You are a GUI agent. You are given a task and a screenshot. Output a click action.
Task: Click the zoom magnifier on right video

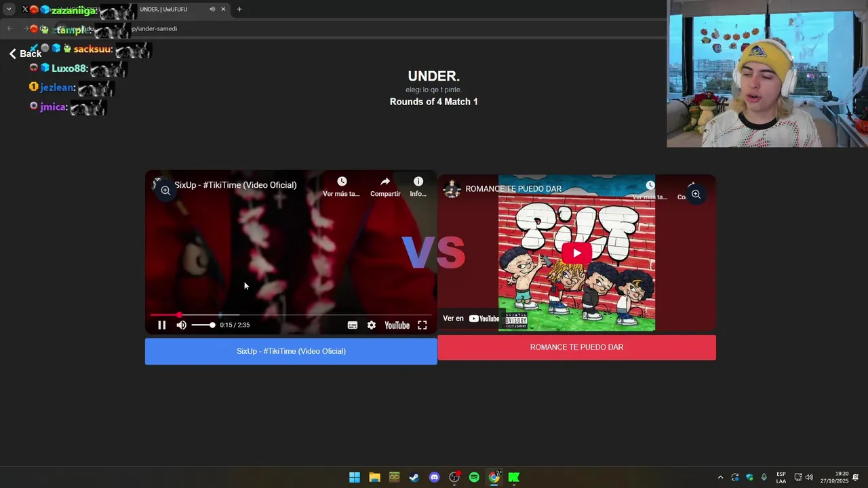coord(696,195)
